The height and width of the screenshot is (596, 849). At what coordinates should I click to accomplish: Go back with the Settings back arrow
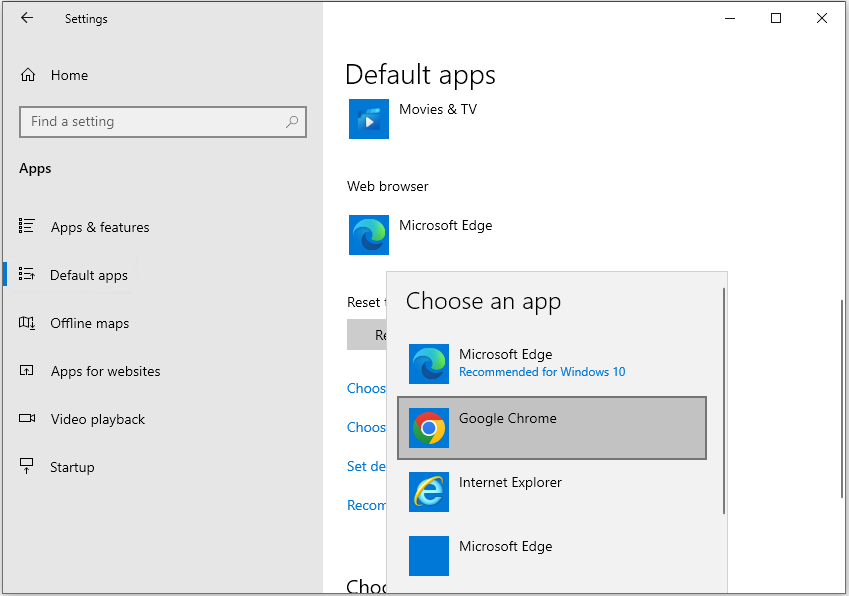(27, 18)
